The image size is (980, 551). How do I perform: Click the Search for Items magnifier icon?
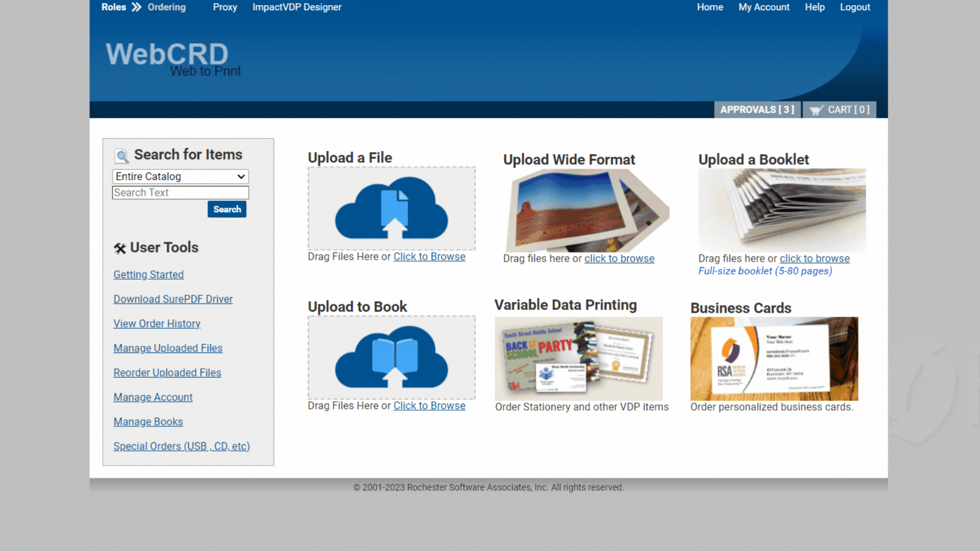[121, 156]
